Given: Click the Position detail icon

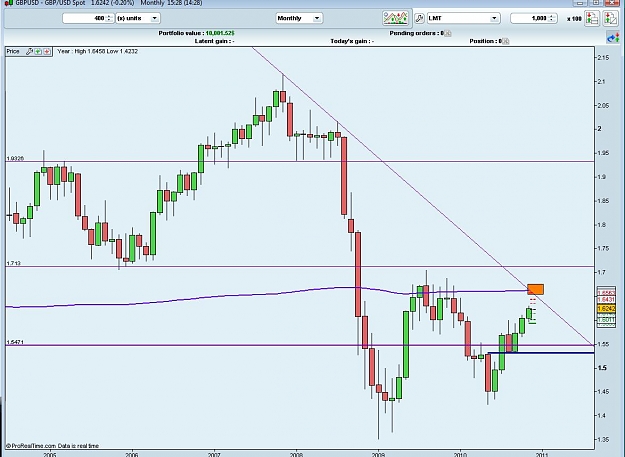Looking at the screenshot, I should (x=505, y=41).
